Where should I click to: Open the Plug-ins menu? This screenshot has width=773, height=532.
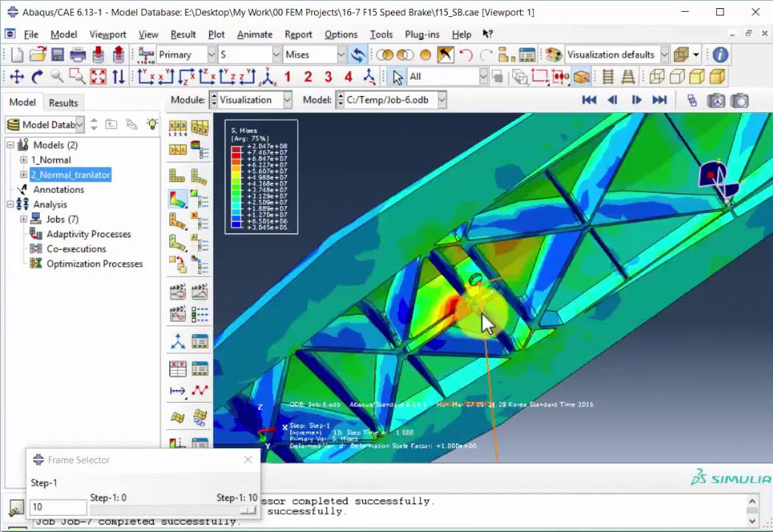(422, 35)
